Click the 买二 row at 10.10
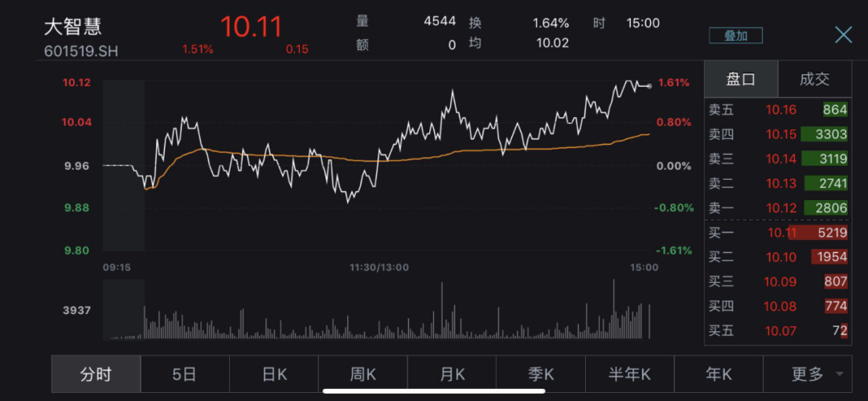Image resolution: width=868 pixels, height=401 pixels. [x=778, y=257]
